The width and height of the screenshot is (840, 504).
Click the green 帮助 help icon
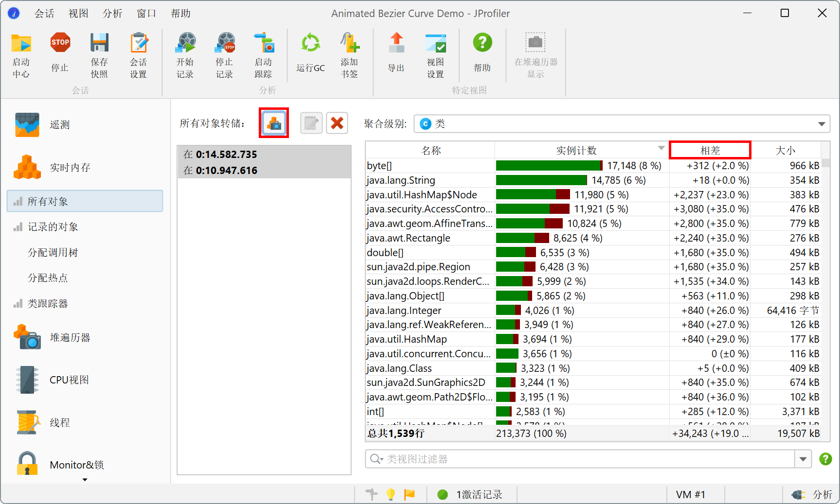coord(483,43)
